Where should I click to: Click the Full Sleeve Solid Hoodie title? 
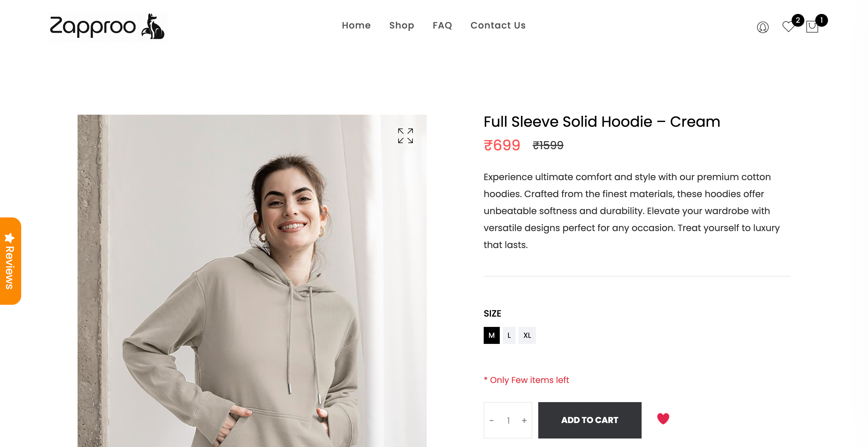tap(602, 122)
